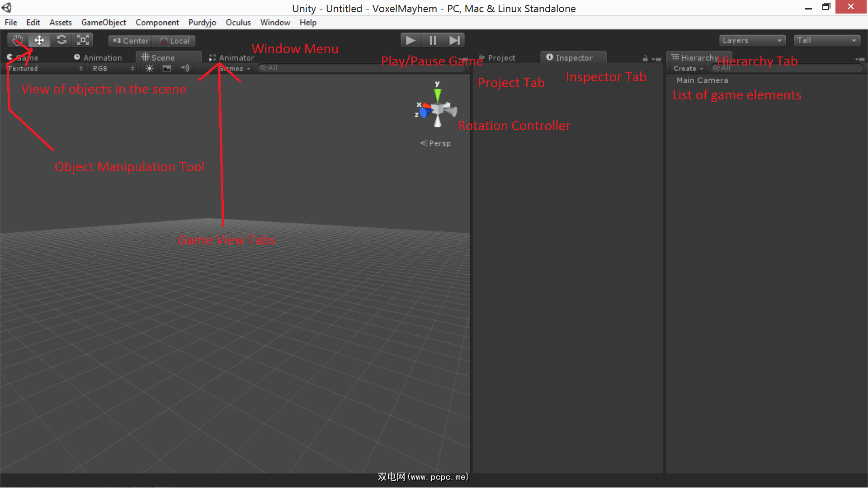This screenshot has height=488, width=868.
Task: Select the Rotate tool
Action: (61, 40)
